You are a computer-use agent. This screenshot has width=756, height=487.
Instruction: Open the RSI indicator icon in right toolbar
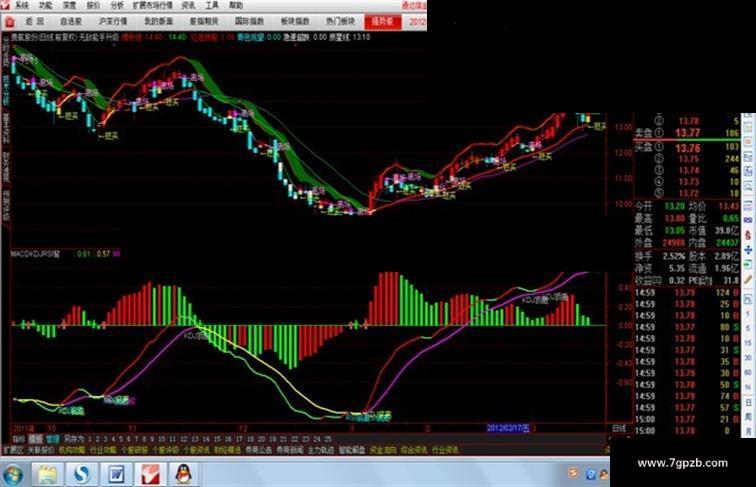click(x=748, y=220)
